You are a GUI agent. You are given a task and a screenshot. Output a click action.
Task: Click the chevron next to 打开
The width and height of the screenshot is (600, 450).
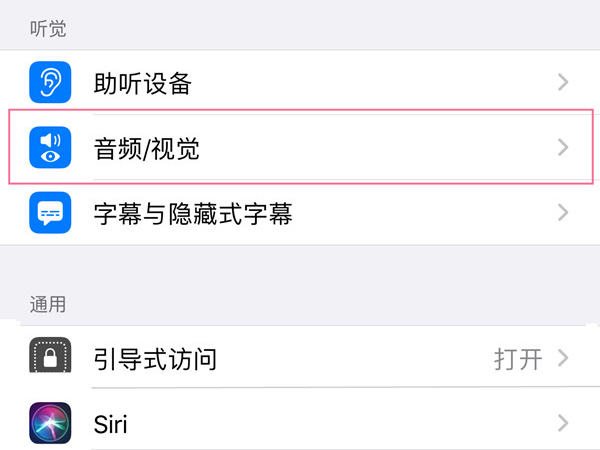tap(563, 358)
